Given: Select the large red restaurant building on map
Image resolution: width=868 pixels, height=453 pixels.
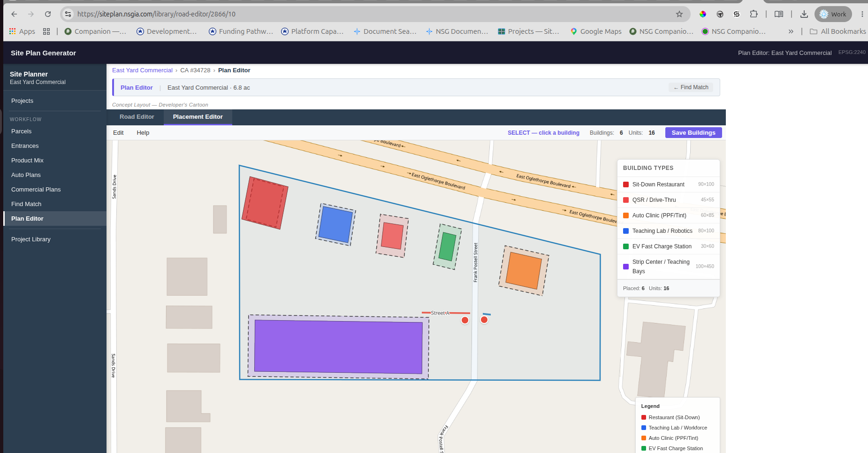Looking at the screenshot, I should [265, 203].
